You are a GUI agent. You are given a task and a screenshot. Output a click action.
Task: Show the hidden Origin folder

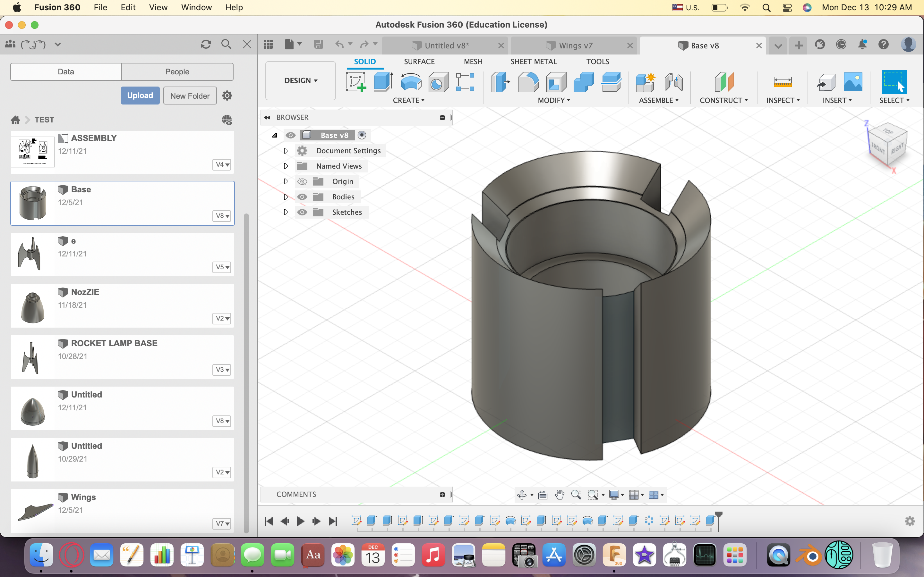pyautogui.click(x=302, y=182)
